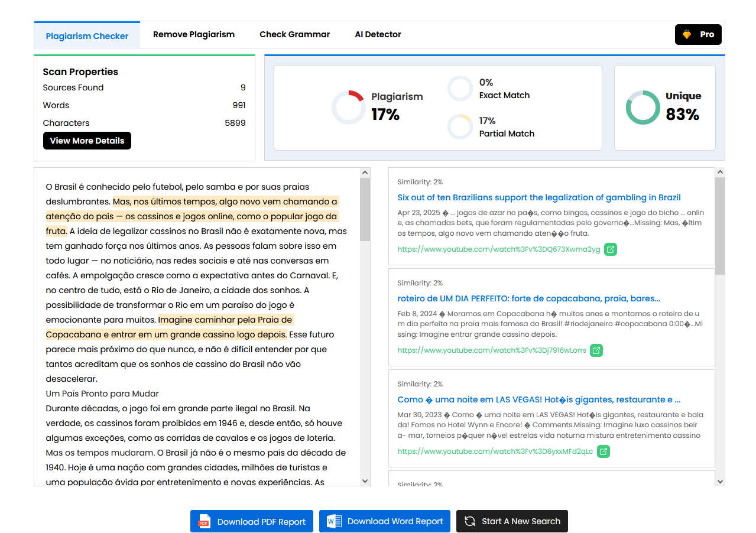Click the Pro diamond icon

point(687,35)
